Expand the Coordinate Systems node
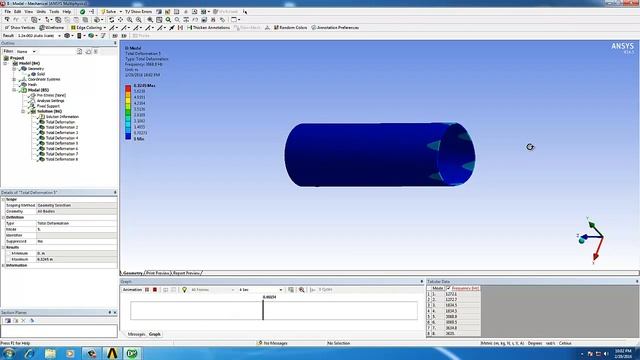The width and height of the screenshot is (640, 360). (14, 80)
